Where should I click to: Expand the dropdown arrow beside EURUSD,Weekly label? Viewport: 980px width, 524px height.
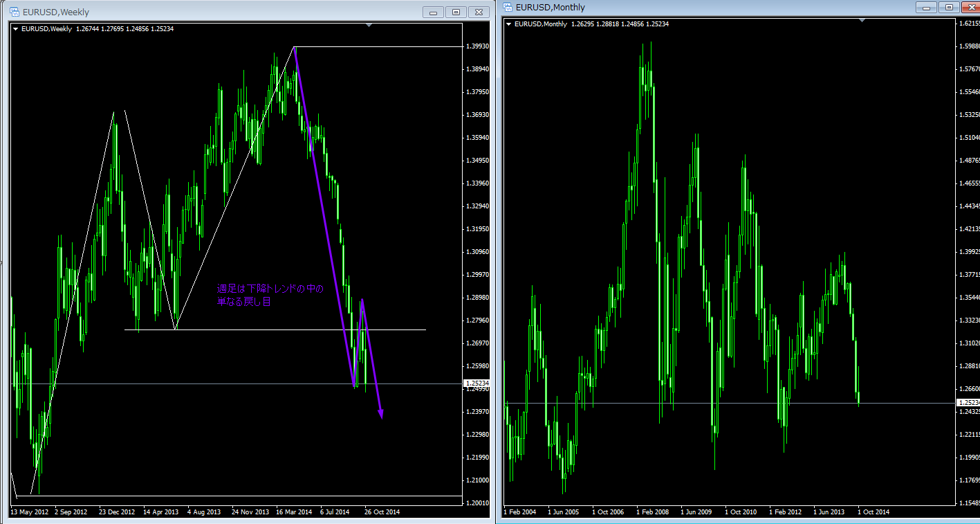coord(15,29)
